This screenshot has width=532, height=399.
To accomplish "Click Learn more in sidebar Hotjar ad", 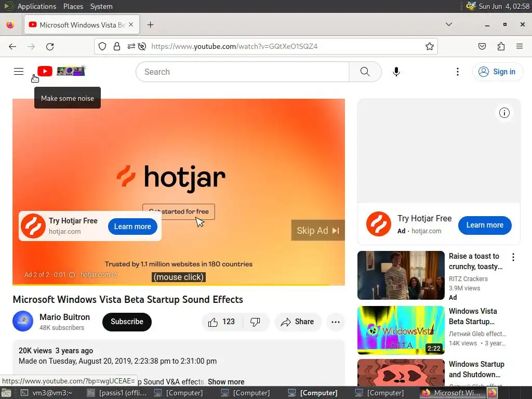I will tap(485, 225).
